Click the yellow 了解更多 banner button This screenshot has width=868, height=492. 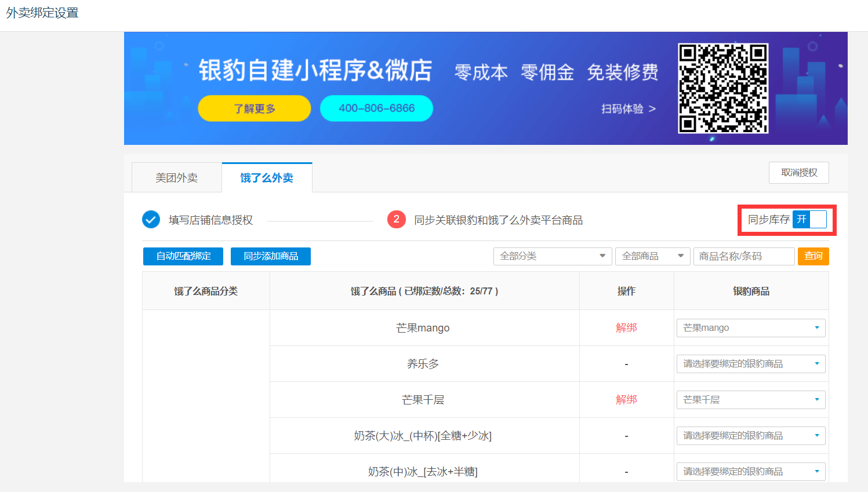254,108
